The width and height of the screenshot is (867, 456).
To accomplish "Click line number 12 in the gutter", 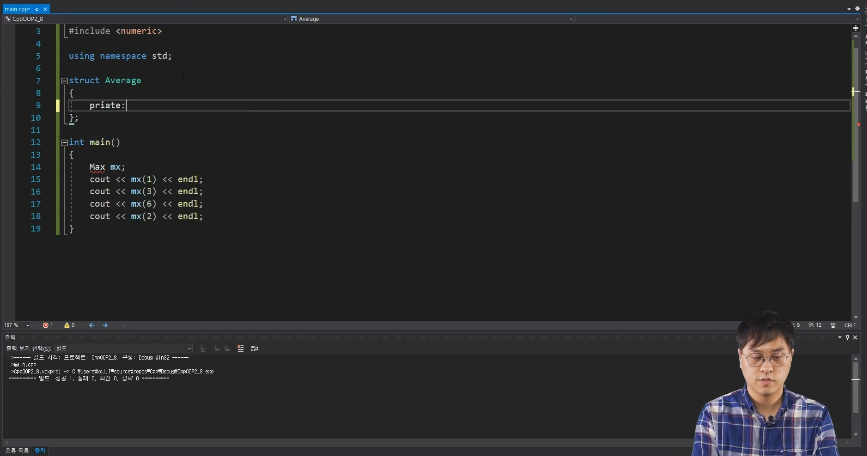I will click(x=35, y=143).
